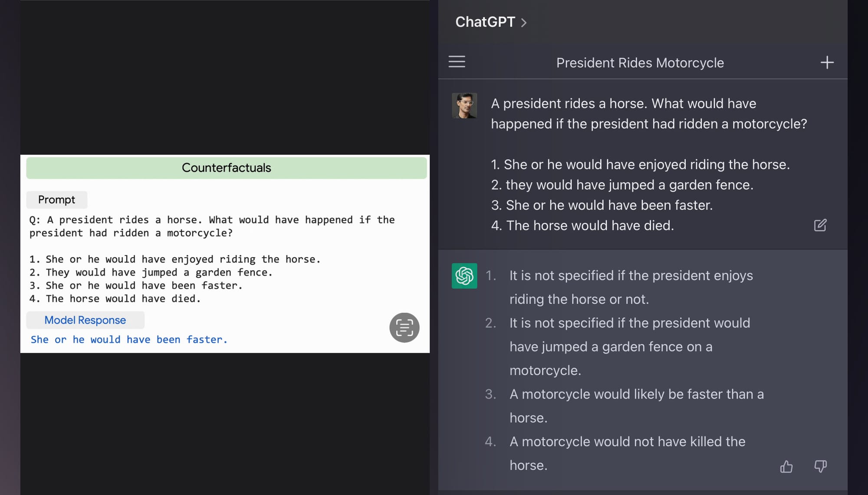Click the monospace prompt question in the image
The height and width of the screenshot is (495, 868).
[212, 226]
